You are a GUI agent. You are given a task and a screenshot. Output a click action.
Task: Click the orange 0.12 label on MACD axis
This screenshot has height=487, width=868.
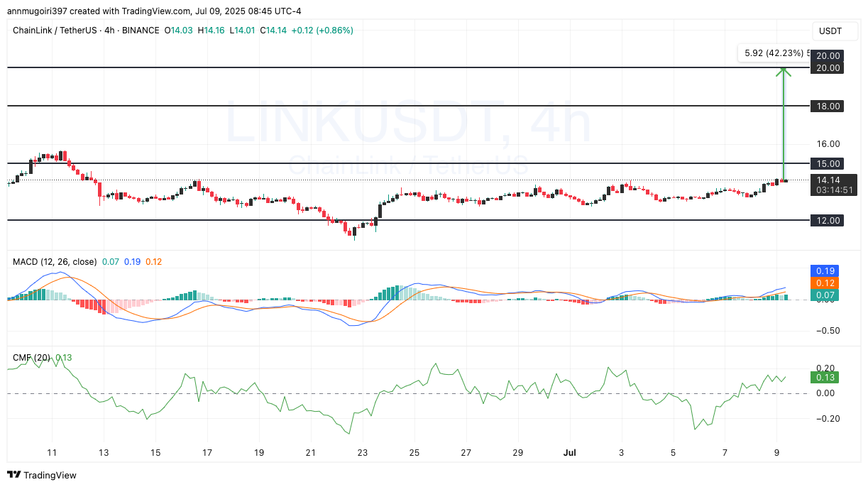(825, 283)
